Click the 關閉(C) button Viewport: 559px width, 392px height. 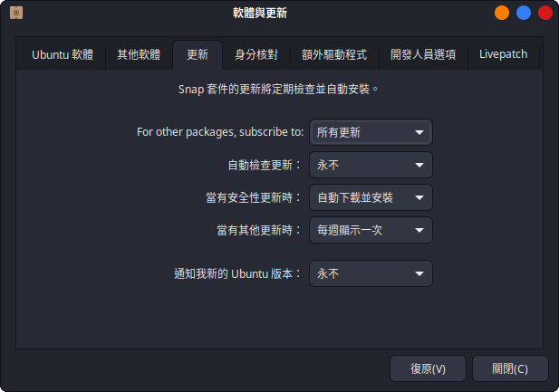coord(510,368)
